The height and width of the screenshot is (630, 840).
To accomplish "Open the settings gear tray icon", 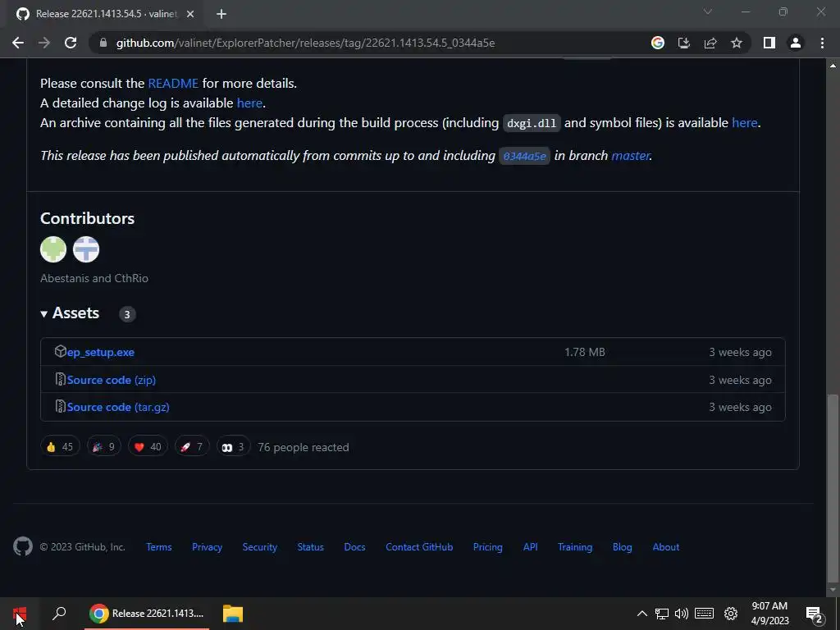I will point(731,614).
